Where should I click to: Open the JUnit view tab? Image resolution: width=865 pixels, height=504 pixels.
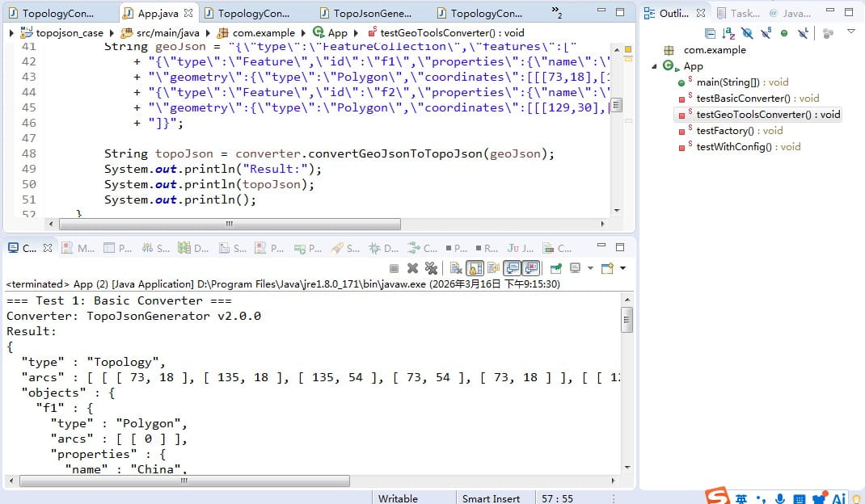[519, 249]
